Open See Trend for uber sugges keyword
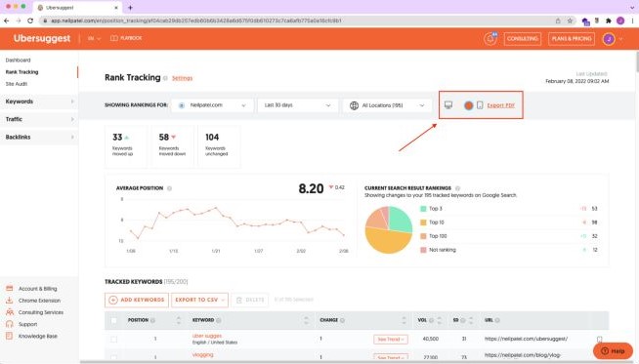639x364 pixels. [391, 340]
